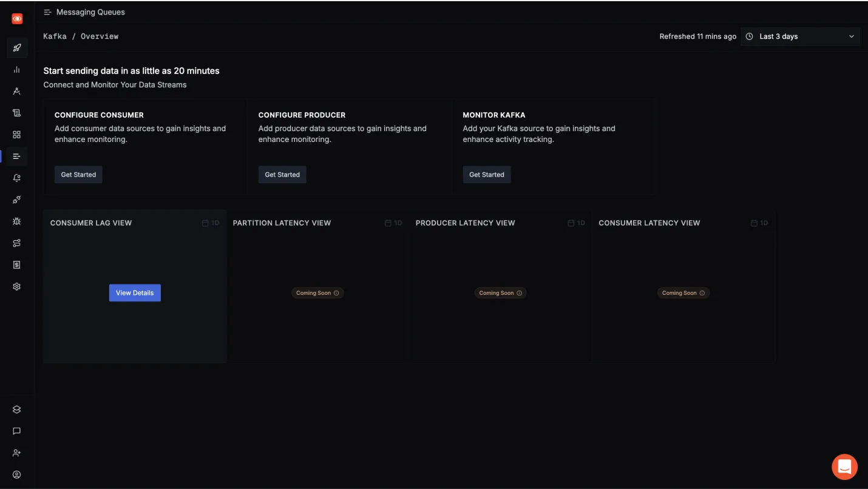
Task: Open Logs scroll icon in sidebar
Action: click(17, 113)
